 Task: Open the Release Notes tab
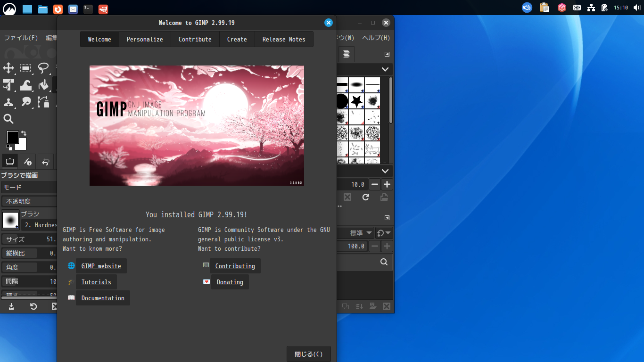click(284, 39)
